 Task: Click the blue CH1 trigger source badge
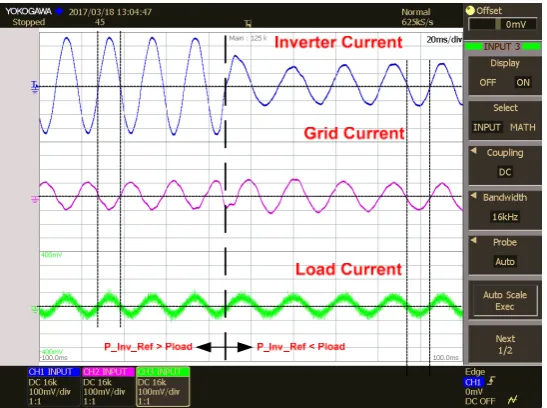(473, 382)
